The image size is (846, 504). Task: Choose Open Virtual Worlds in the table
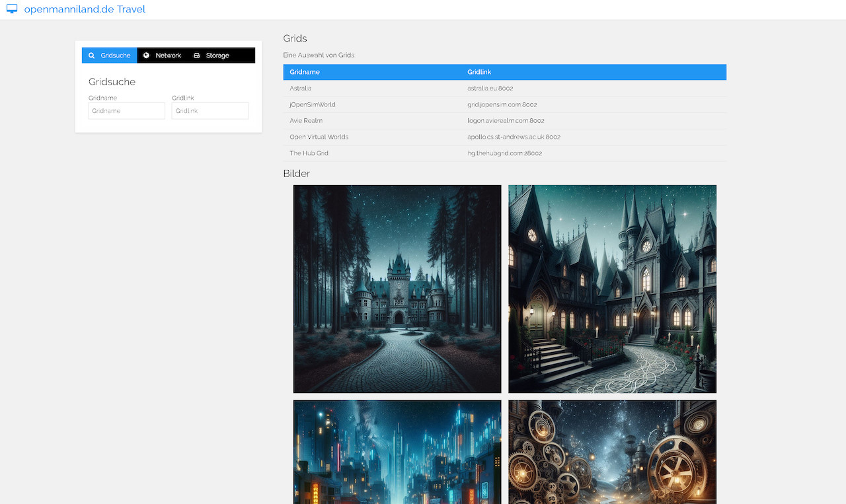pyautogui.click(x=319, y=137)
